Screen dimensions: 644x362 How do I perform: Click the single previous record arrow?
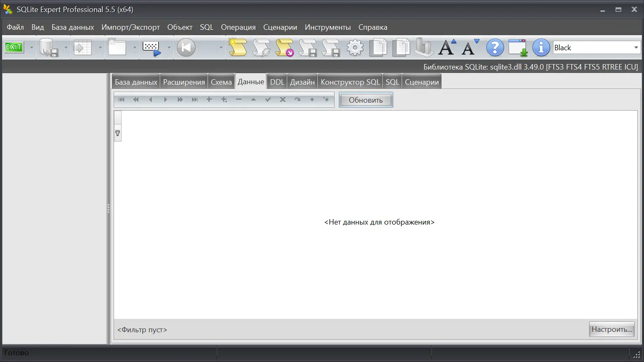point(151,100)
